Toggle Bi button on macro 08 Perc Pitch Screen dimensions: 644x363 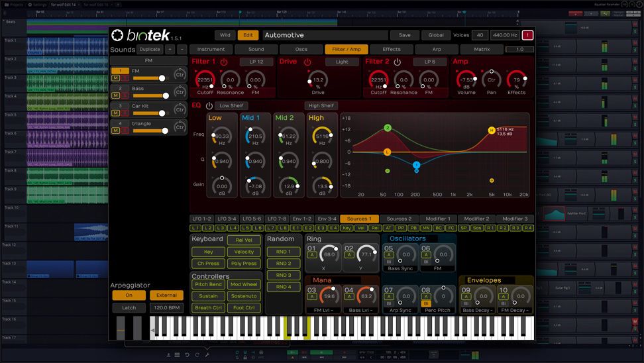tap(426, 303)
